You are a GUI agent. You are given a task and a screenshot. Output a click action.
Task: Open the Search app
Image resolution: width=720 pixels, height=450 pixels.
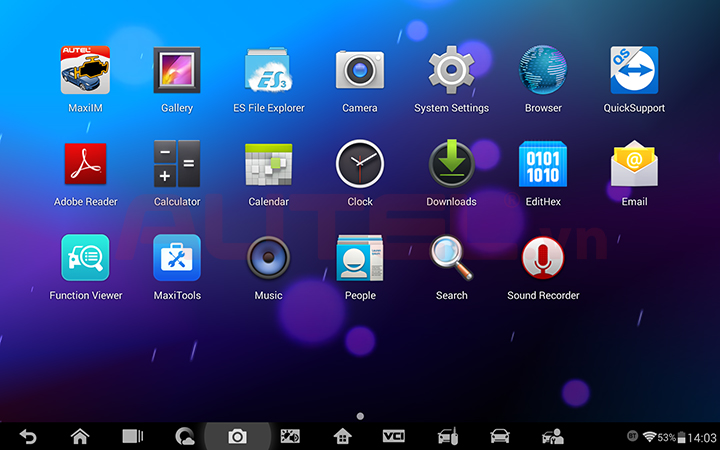(x=451, y=258)
